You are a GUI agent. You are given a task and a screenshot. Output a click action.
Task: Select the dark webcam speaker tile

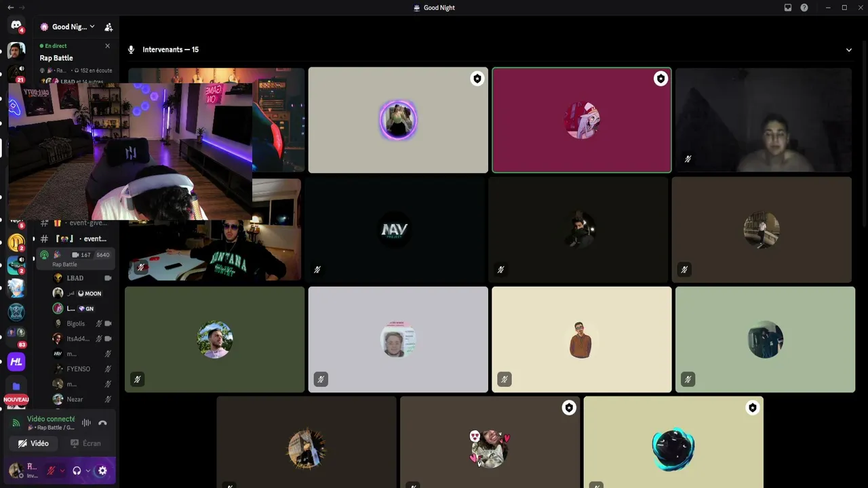coord(764,120)
